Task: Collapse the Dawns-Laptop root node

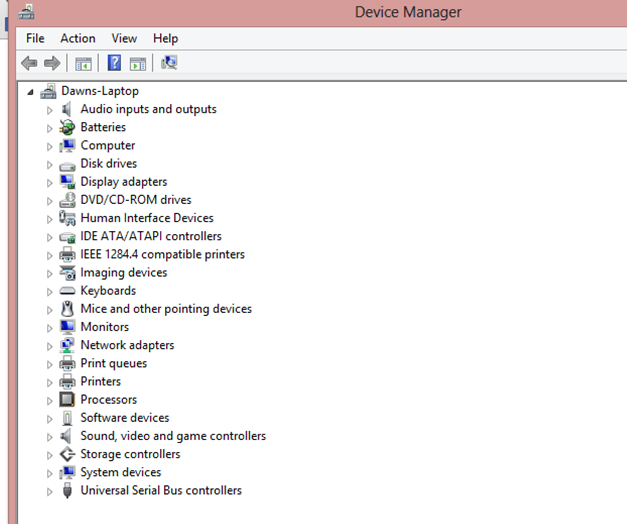Action: pyautogui.click(x=29, y=91)
